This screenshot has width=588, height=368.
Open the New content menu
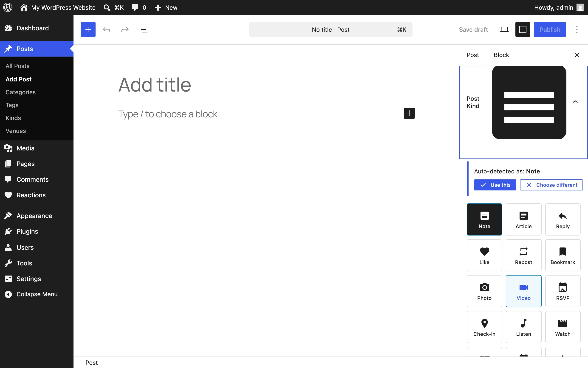click(x=166, y=7)
